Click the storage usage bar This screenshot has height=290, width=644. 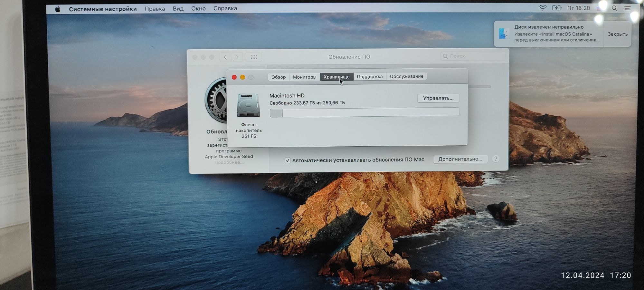pyautogui.click(x=365, y=112)
